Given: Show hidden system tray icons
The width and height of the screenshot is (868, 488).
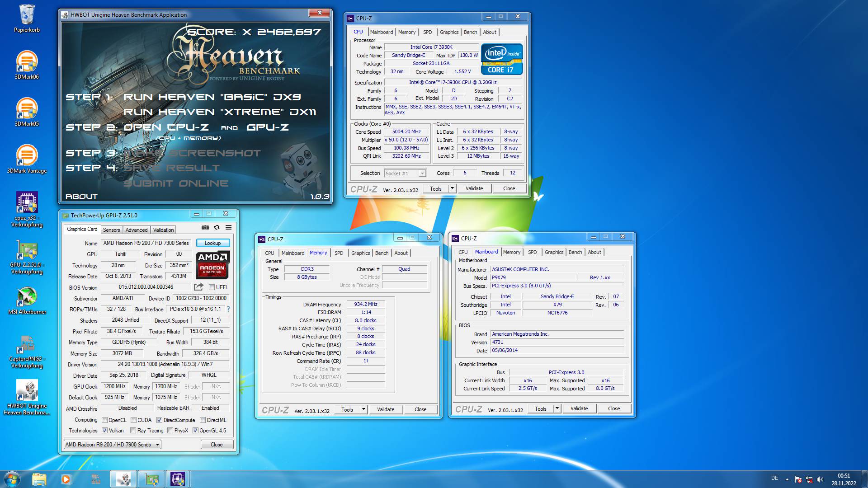Looking at the screenshot, I should click(787, 479).
